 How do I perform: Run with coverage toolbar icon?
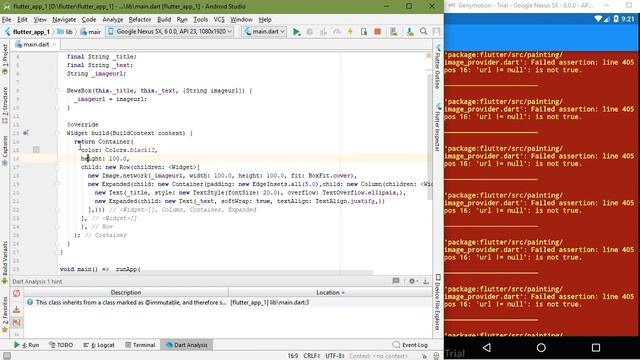coord(323,31)
